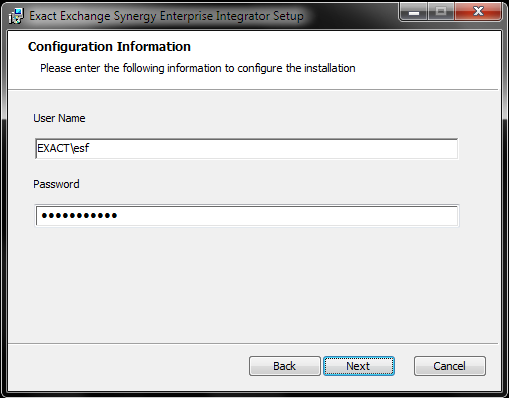Click the Configuration Information heading

(109, 47)
